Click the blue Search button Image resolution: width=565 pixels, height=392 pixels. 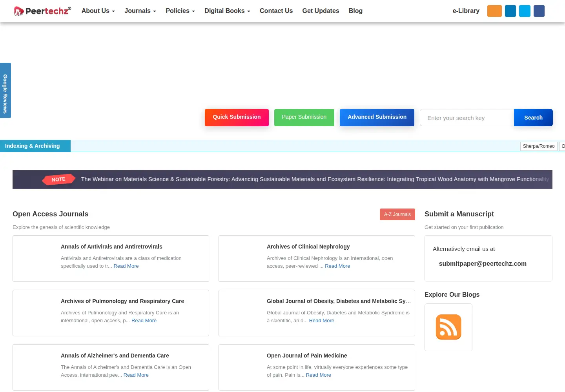tap(533, 118)
